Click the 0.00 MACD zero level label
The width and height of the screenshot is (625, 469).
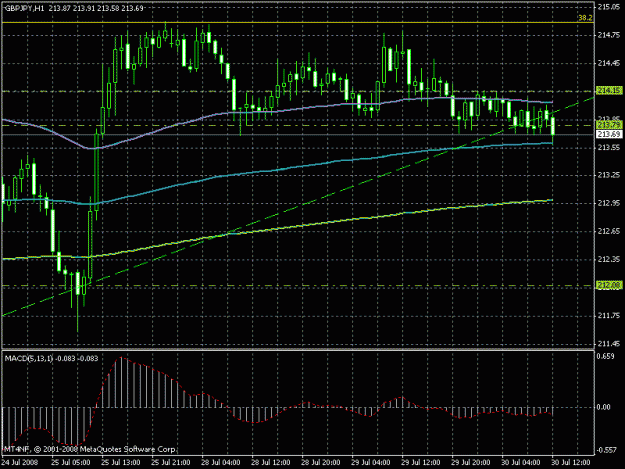point(604,407)
